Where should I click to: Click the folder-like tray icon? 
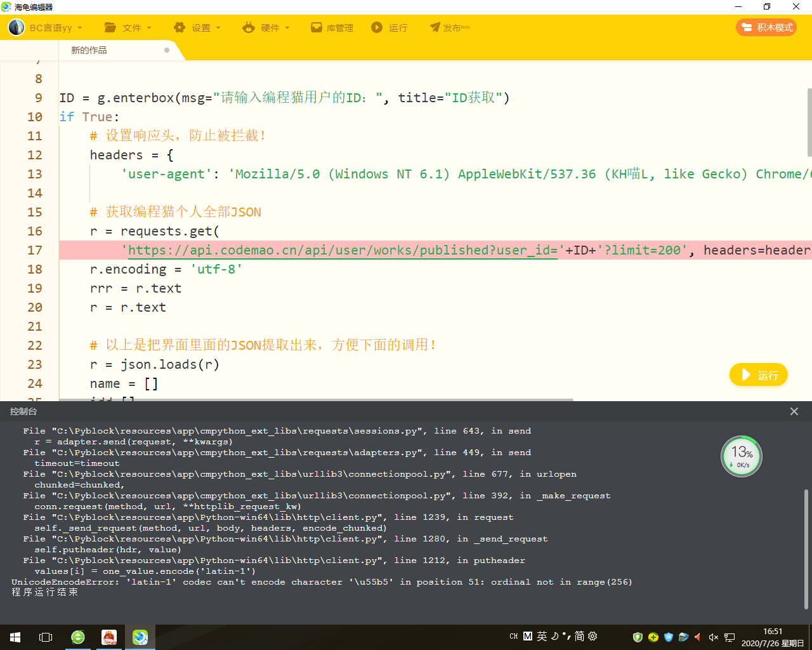pos(683,637)
